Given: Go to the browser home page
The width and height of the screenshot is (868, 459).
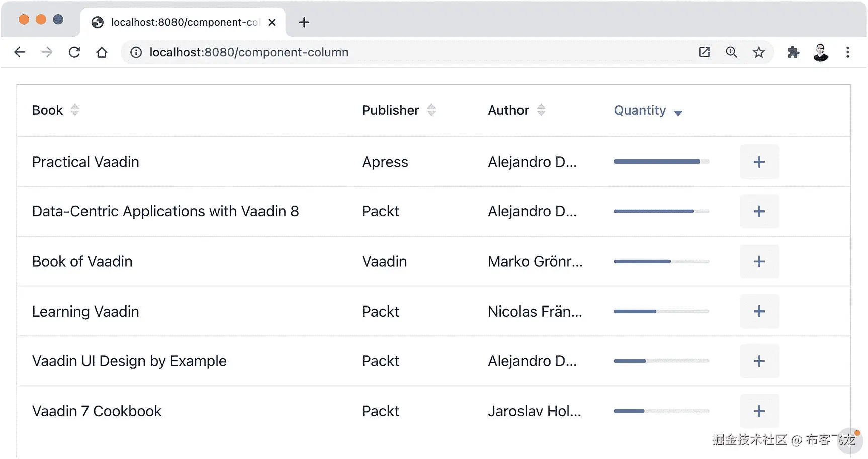Looking at the screenshot, I should pyautogui.click(x=102, y=52).
